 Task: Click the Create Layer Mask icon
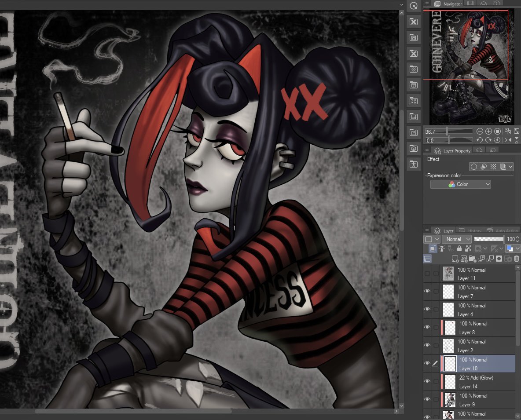(x=499, y=259)
